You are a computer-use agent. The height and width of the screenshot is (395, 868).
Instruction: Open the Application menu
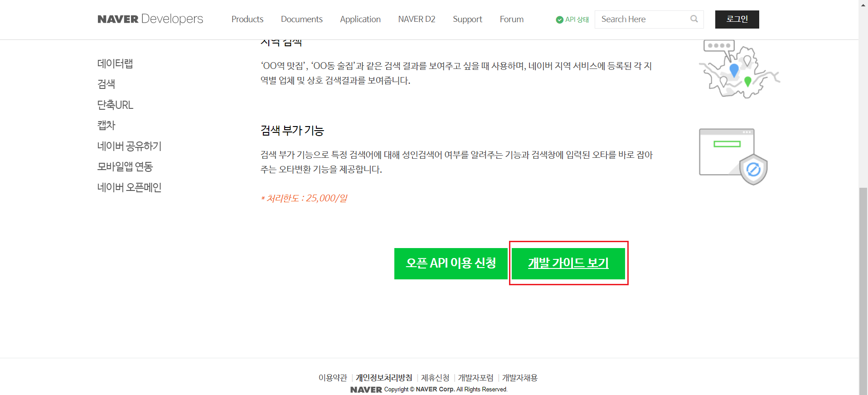(x=360, y=19)
